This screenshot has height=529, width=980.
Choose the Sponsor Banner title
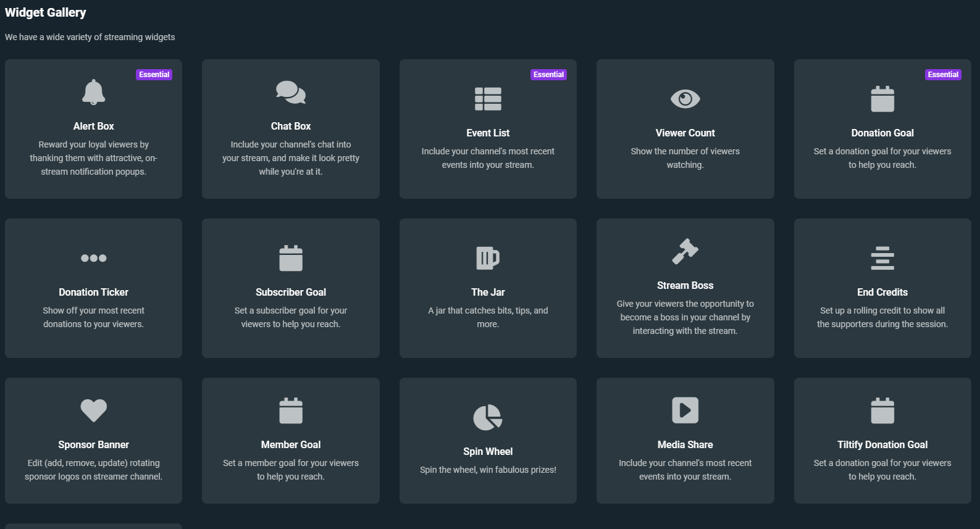pyautogui.click(x=93, y=444)
